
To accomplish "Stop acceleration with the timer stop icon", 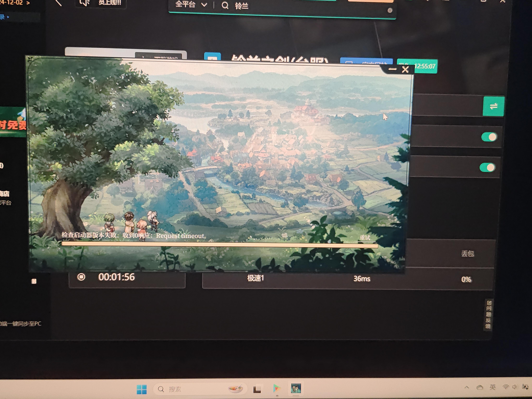I will tap(81, 277).
